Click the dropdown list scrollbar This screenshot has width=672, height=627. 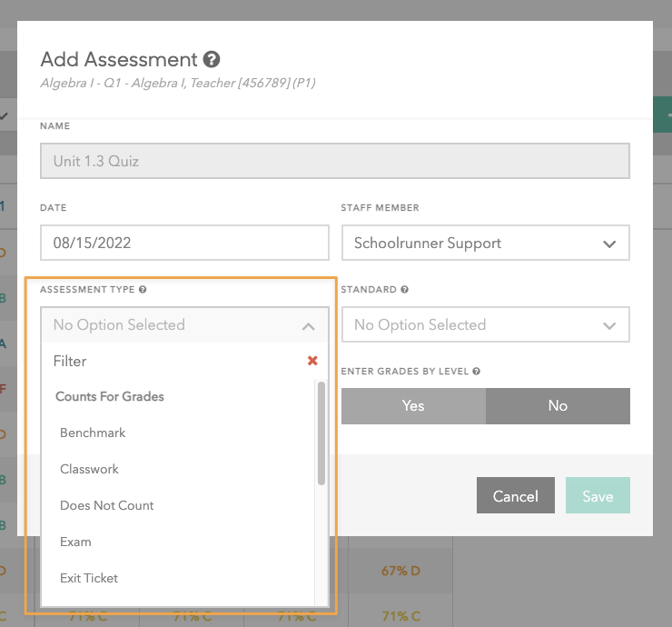[x=321, y=433]
